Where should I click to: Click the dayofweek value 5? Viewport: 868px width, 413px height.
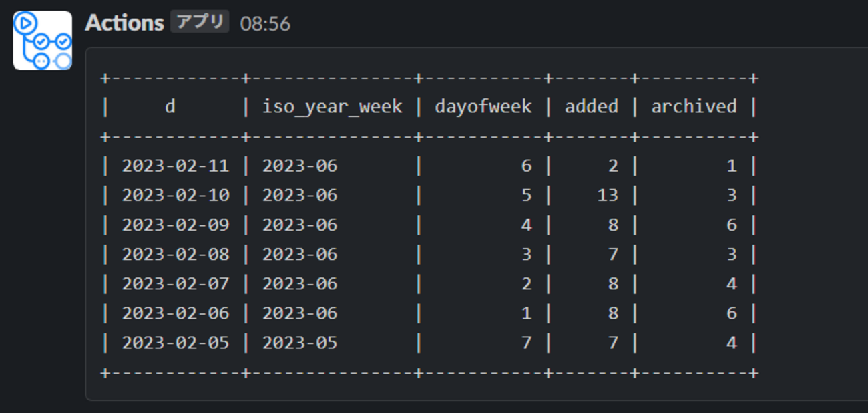tap(527, 195)
